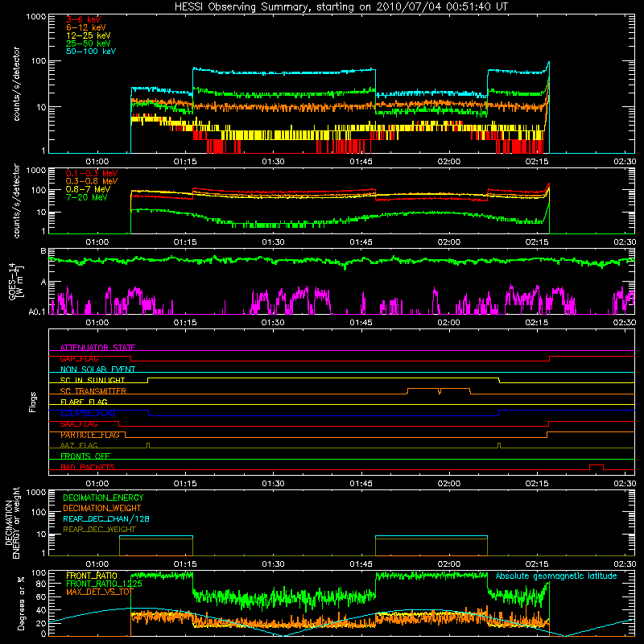This screenshot has height=644, width=644.
Task: Click the MAX_DET_VS_TOT legend label
Action: tap(100, 592)
